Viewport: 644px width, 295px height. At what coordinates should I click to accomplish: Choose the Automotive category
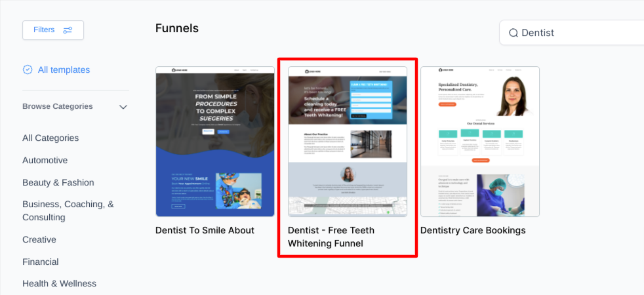point(45,160)
